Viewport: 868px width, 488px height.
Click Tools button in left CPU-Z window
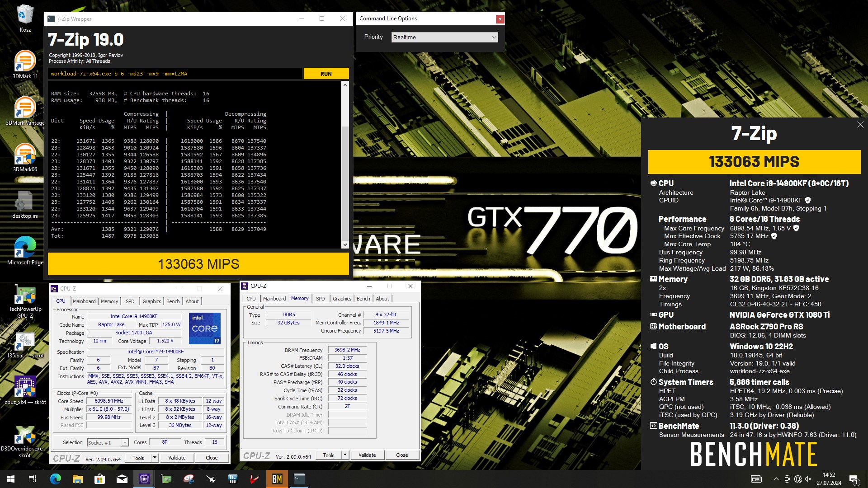coord(138,458)
